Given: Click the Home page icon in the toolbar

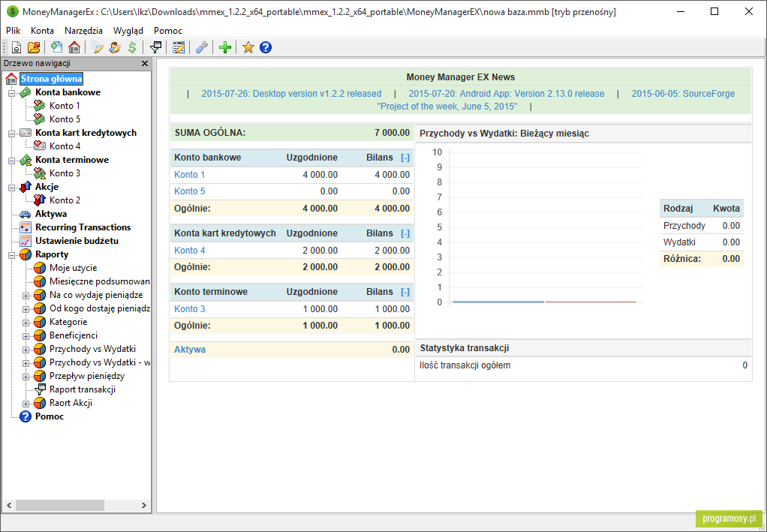Looking at the screenshot, I should point(74,47).
